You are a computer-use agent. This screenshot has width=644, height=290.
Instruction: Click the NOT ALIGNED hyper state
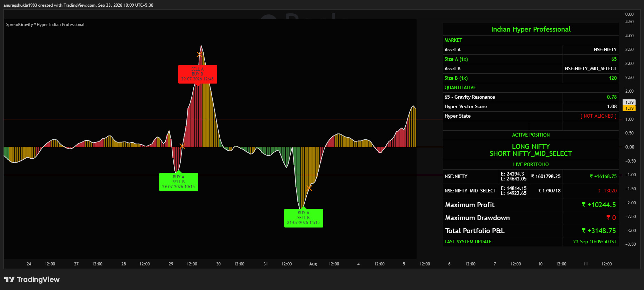pyautogui.click(x=598, y=116)
